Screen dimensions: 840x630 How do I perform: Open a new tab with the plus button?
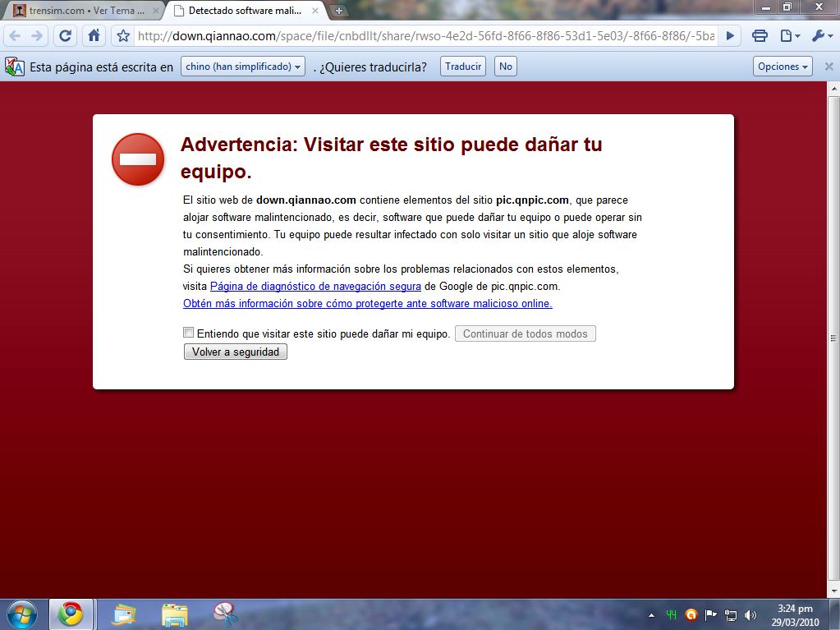(339, 11)
